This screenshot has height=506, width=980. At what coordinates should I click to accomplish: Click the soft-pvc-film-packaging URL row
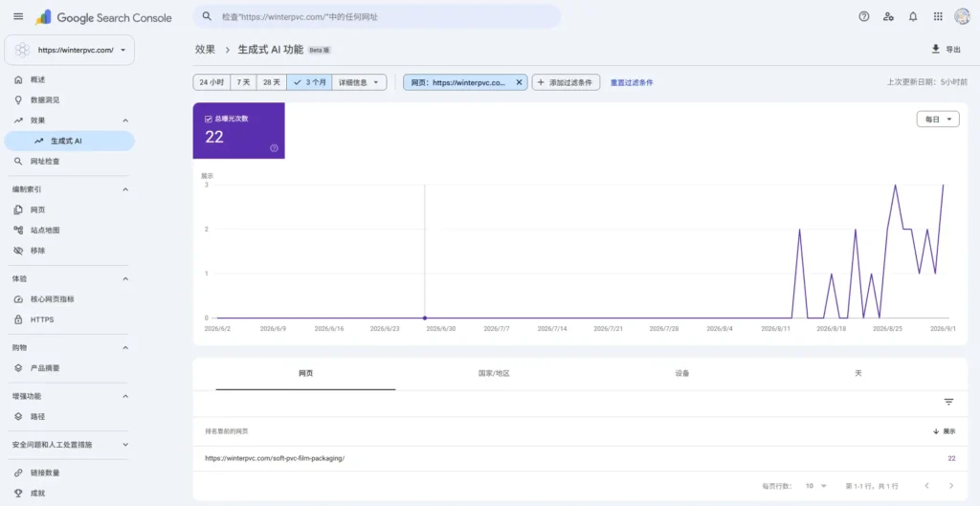[x=580, y=458]
